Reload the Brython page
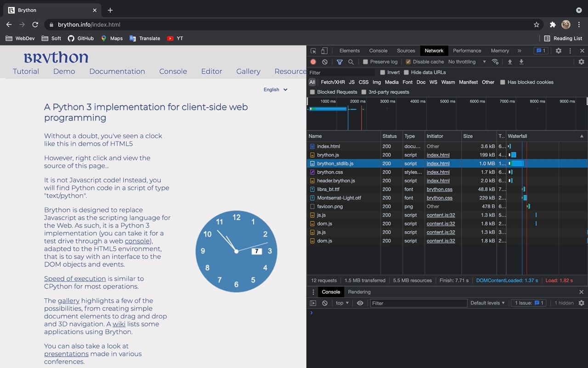588x368 pixels. [35, 24]
